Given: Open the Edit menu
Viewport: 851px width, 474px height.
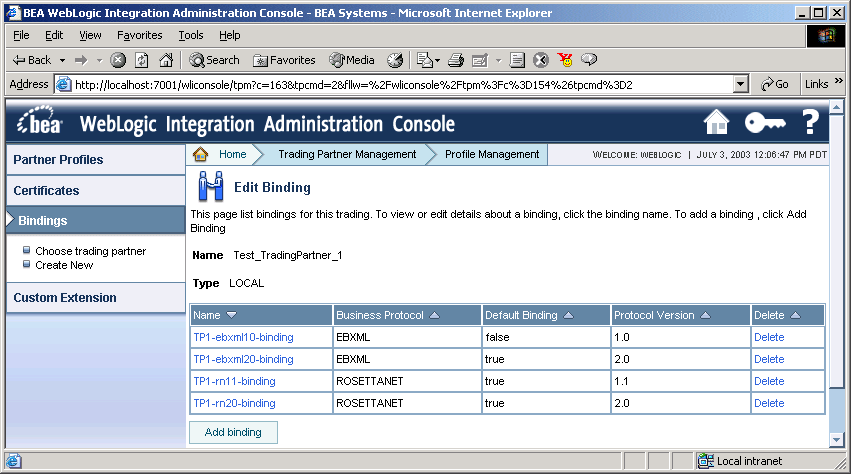Looking at the screenshot, I should (x=54, y=35).
